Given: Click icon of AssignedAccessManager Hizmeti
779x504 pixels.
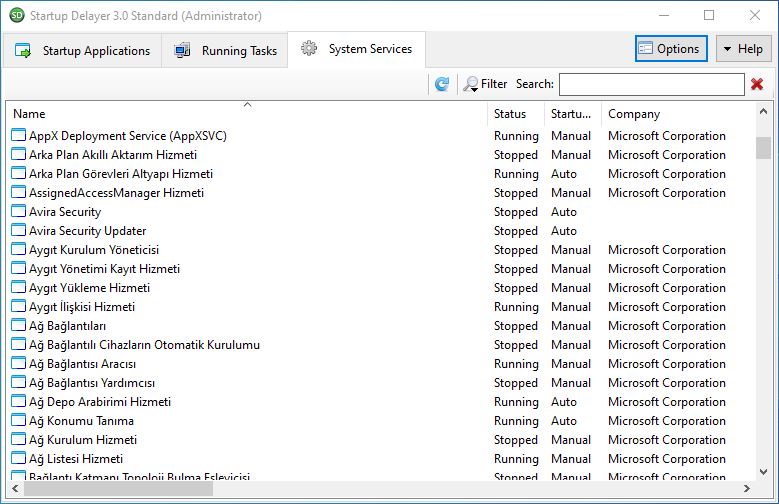Looking at the screenshot, I should 18,192.
